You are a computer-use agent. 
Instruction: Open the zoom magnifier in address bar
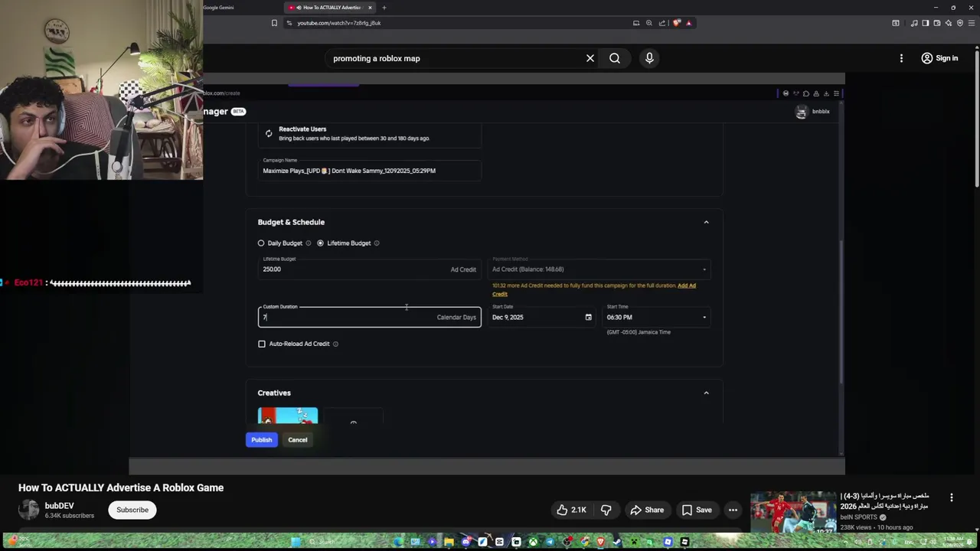(649, 23)
